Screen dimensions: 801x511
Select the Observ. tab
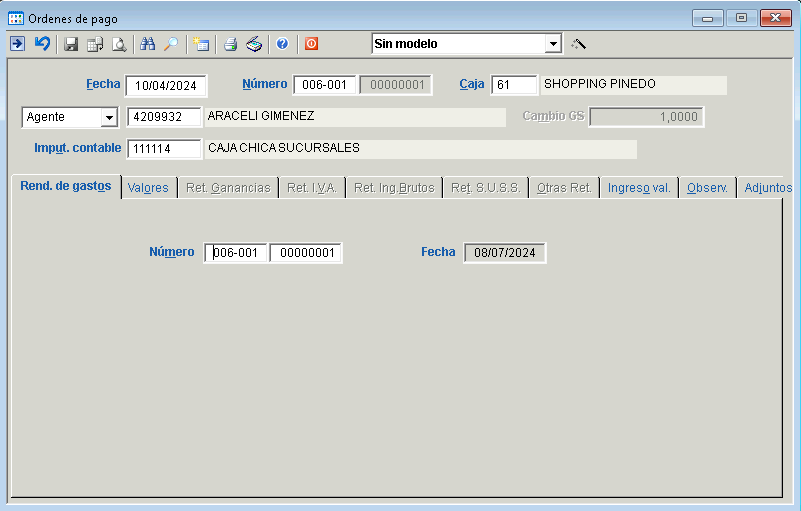[707, 188]
